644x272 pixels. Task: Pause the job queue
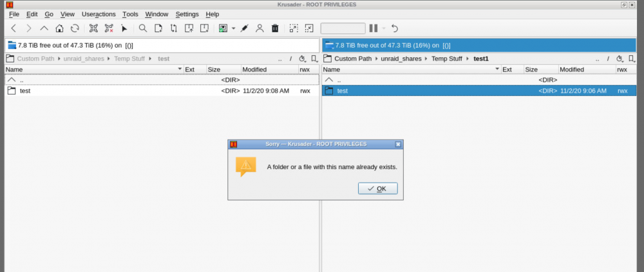374,28
